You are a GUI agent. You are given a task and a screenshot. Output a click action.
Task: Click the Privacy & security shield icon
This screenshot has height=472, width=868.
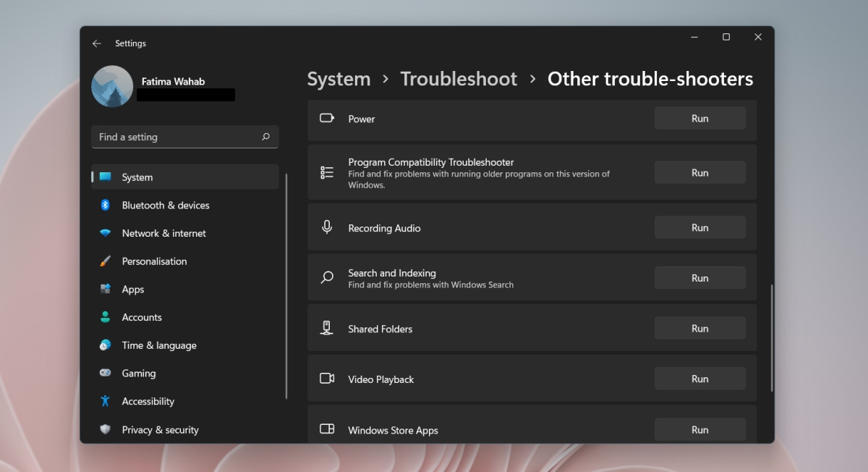pos(106,429)
